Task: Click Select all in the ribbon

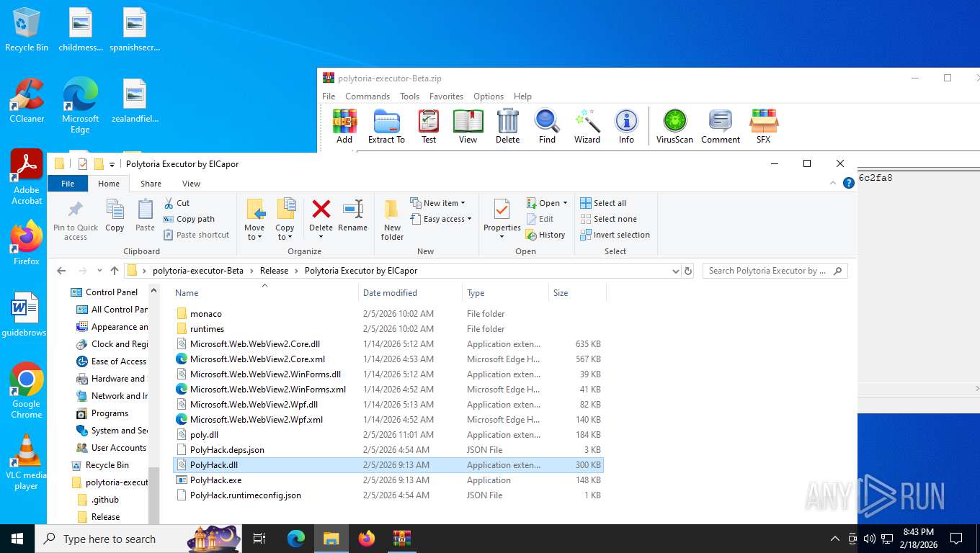Action: click(x=603, y=203)
